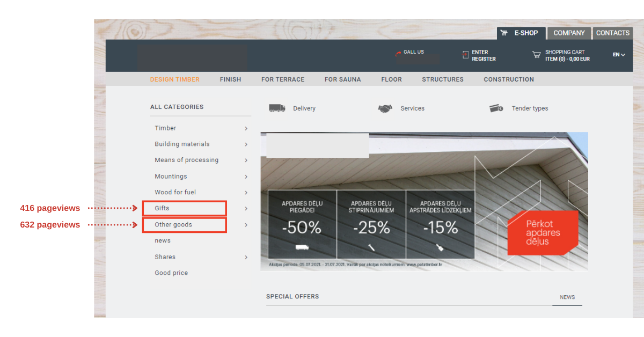Expand the Shares category chevron
Image resolution: width=644 pixels, height=337 pixels.
(246, 257)
